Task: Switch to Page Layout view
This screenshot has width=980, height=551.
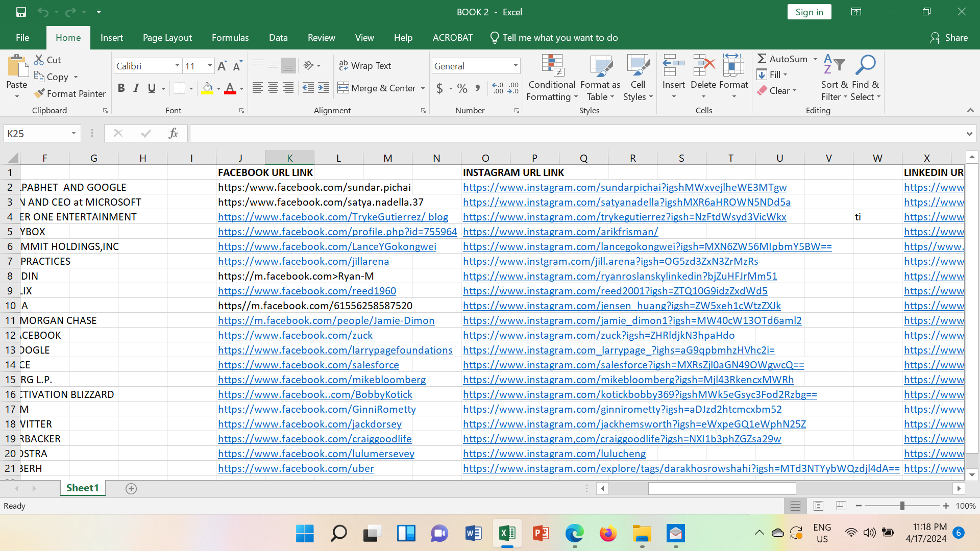Action: tap(818, 506)
